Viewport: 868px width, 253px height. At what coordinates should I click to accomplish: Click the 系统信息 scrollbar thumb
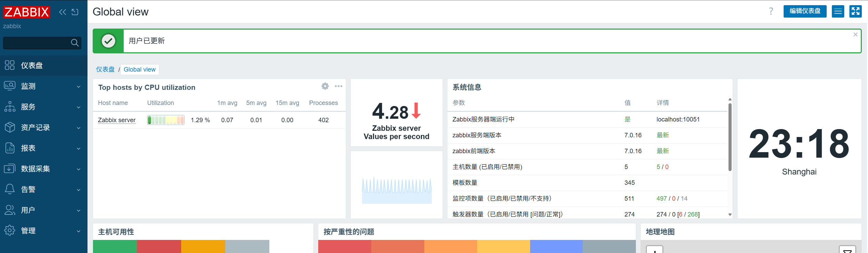(x=730, y=137)
